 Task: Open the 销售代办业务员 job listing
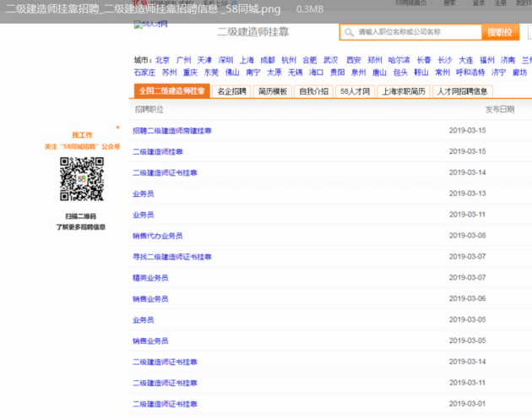(157, 236)
